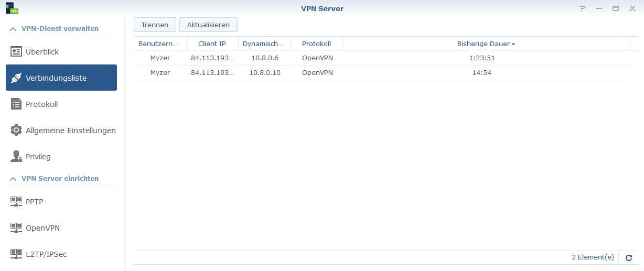This screenshot has height=271, width=644.
Task: Click the Allgemeine Einstellungen gear icon
Action: [x=16, y=131]
